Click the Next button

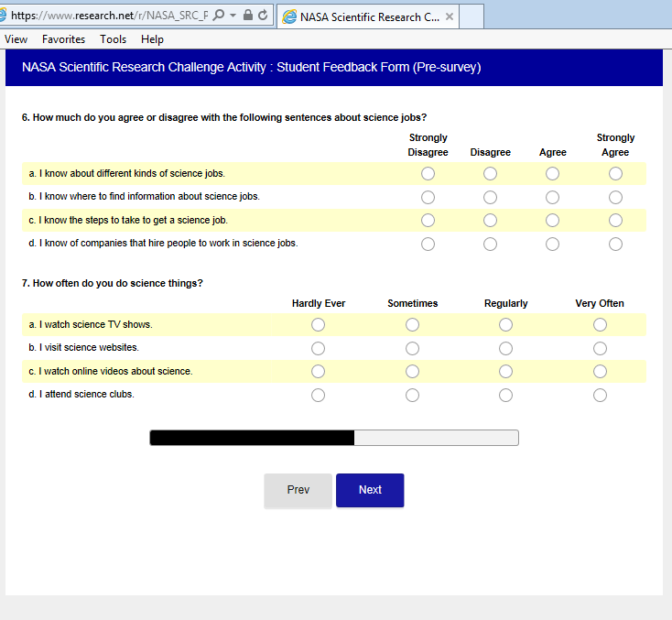click(x=370, y=490)
